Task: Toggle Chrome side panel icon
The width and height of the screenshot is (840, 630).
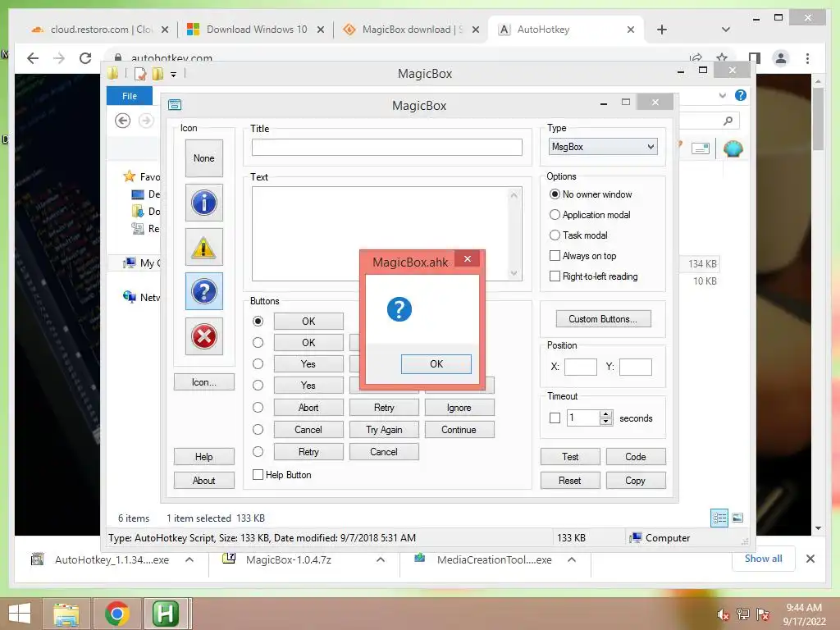Action: point(755,58)
